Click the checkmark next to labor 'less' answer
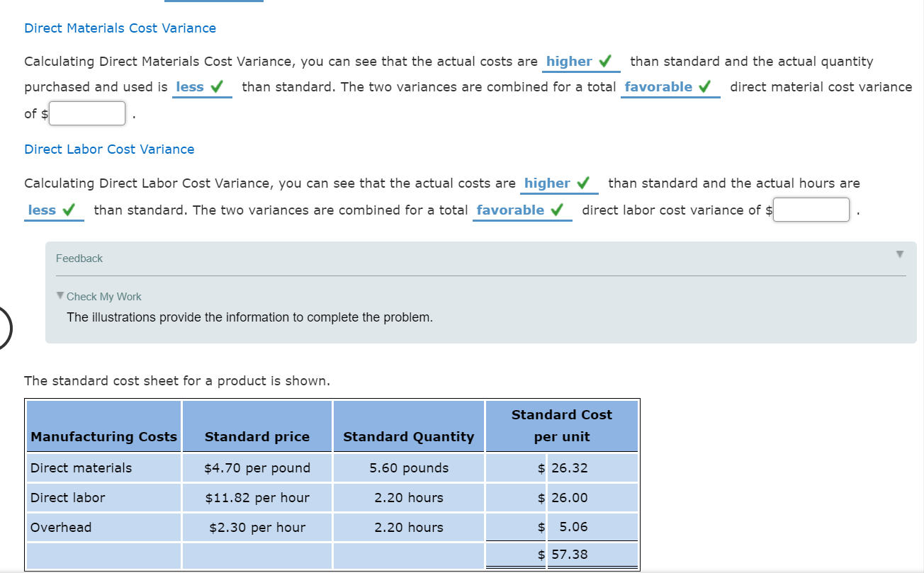924x573 pixels. [69, 210]
